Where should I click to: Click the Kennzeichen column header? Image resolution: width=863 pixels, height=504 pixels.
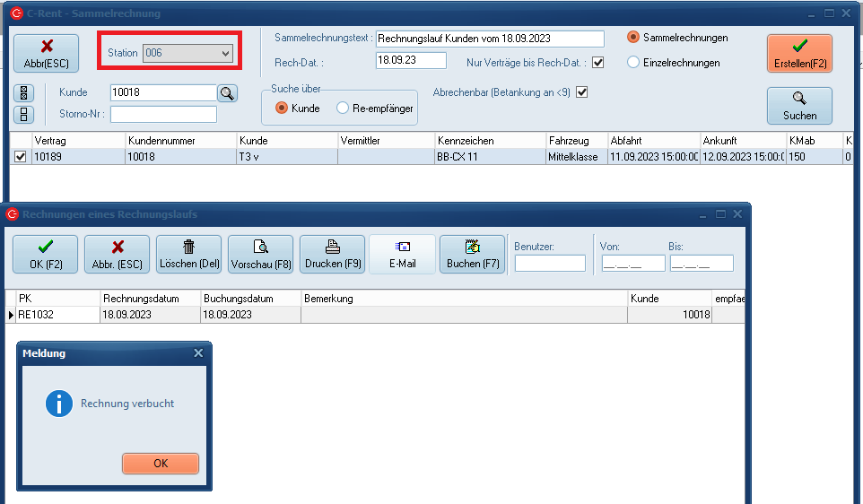coord(490,141)
